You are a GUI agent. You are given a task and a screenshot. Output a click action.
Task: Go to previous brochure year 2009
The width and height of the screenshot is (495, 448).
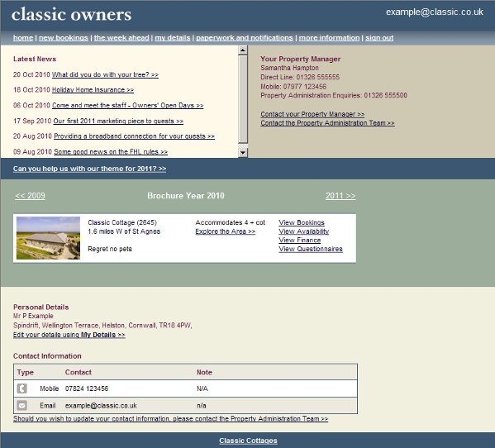tap(30, 196)
